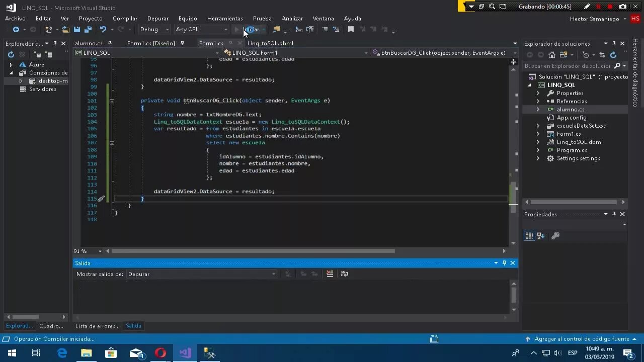Toggle pin on Server Explorer panel
Screen dimensions: 644x362
coord(55,44)
